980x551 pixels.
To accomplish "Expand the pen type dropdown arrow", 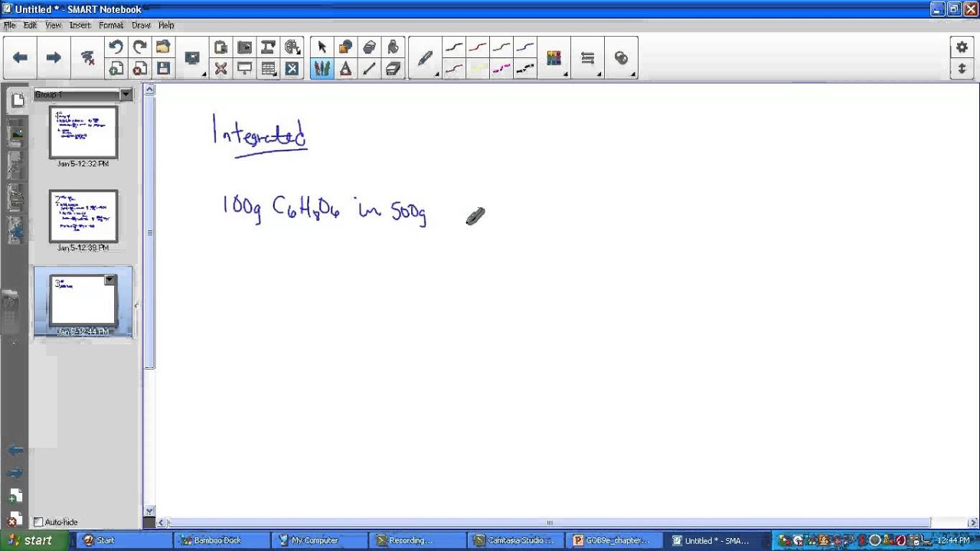I will pos(437,74).
